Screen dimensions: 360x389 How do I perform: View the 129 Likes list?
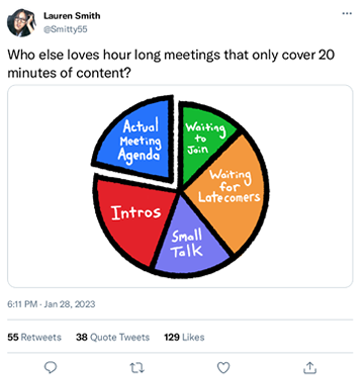(184, 337)
